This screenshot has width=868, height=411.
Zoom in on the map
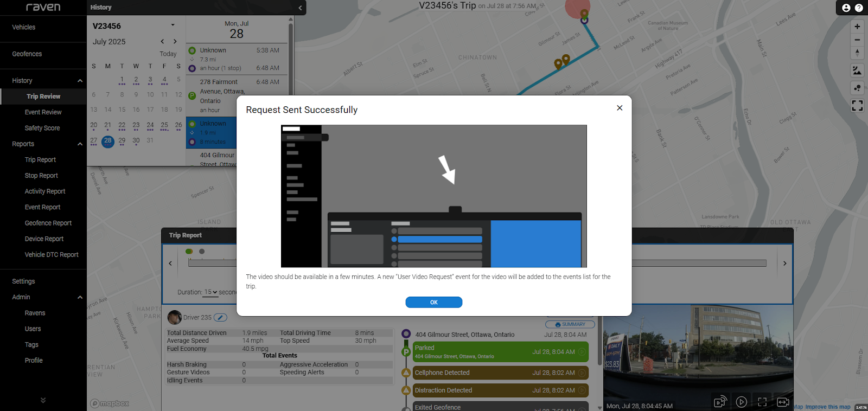click(x=857, y=27)
